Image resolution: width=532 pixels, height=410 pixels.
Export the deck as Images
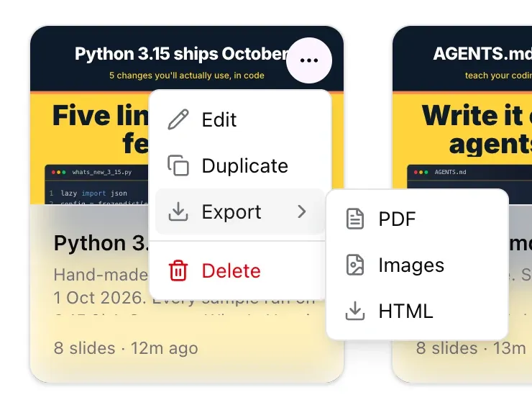417,265
